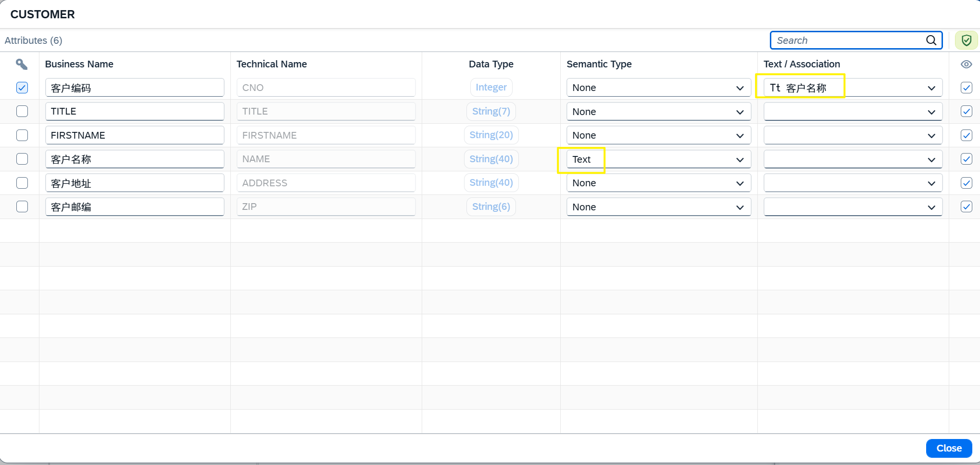Edit business name field TITLE
This screenshot has width=980, height=465.
[135, 111]
